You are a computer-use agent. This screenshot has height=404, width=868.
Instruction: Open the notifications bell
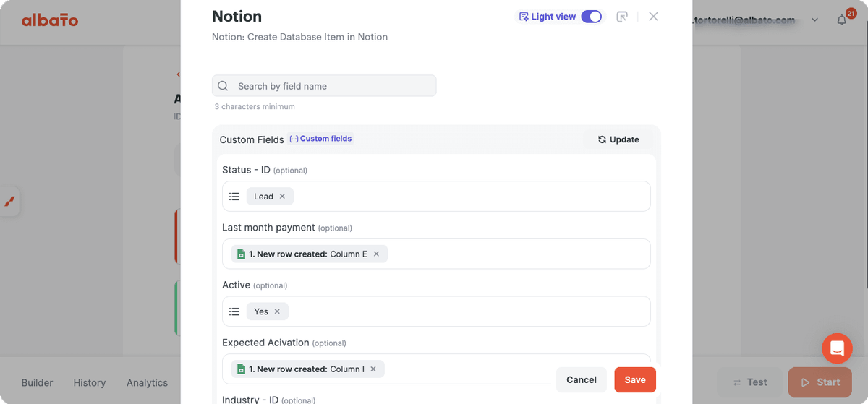point(841,20)
